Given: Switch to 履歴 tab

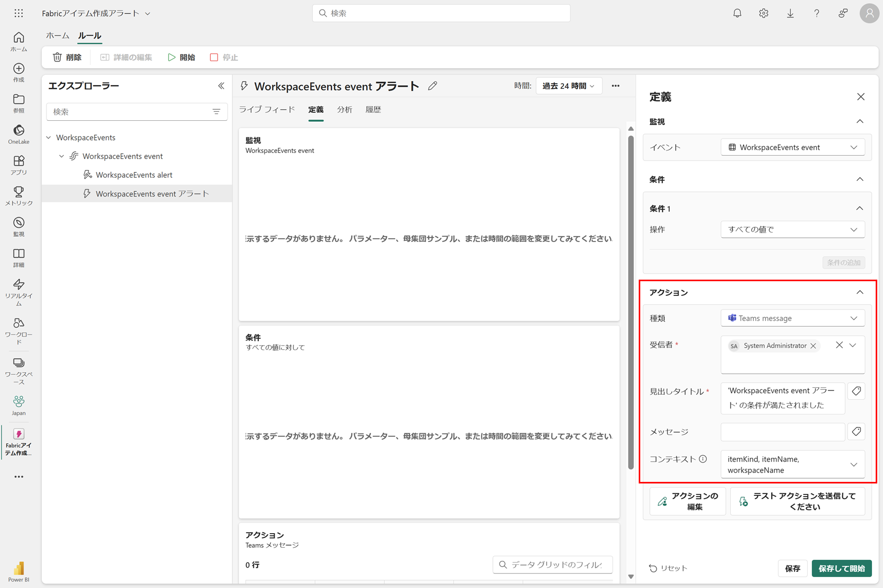Looking at the screenshot, I should 373,110.
